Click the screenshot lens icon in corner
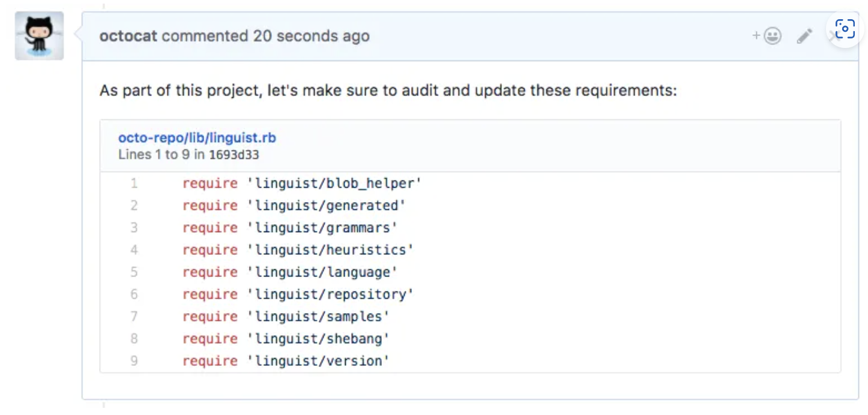The height and width of the screenshot is (415, 868). pyautogui.click(x=845, y=29)
